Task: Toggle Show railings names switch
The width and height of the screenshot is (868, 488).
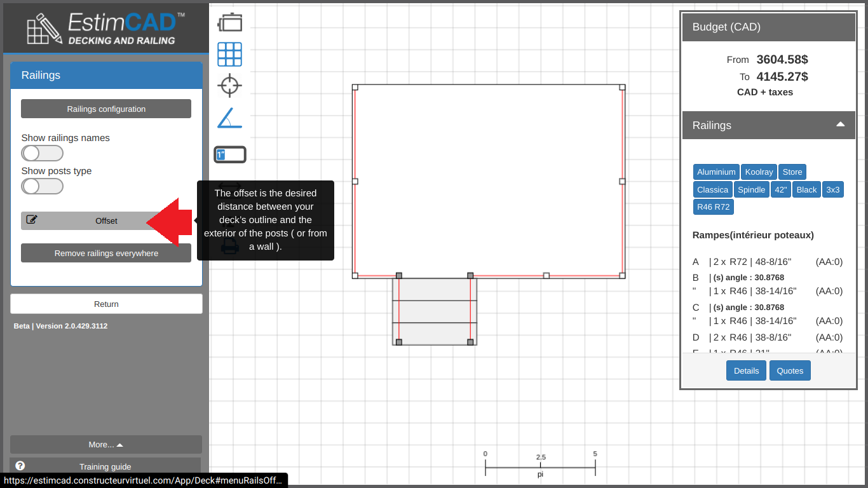Action: pyautogui.click(x=42, y=153)
